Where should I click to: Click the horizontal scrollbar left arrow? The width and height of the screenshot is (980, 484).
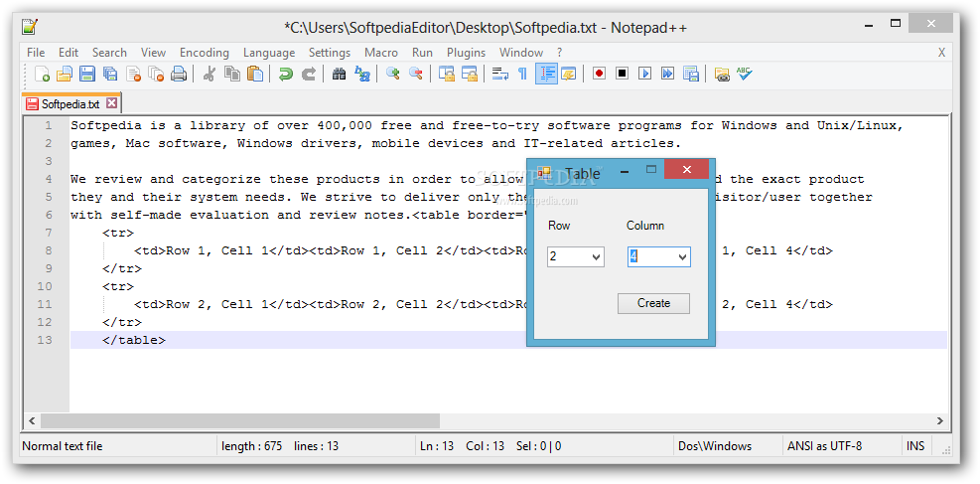[33, 420]
